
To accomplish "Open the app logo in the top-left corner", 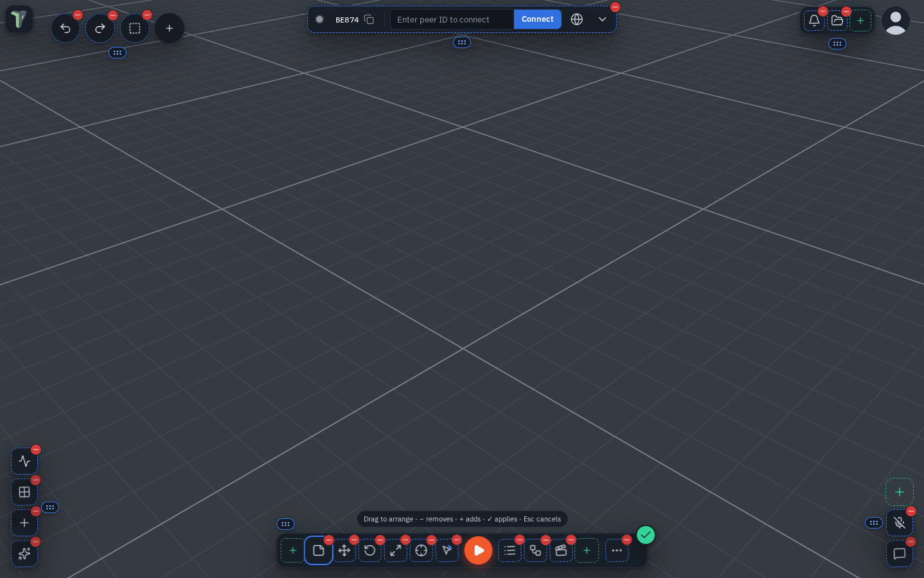I will point(19,19).
